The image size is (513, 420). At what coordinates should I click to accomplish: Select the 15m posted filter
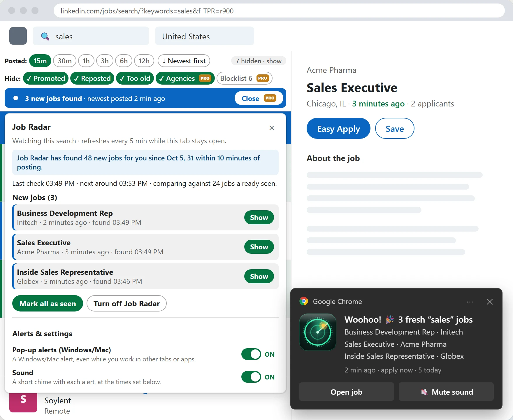click(40, 61)
